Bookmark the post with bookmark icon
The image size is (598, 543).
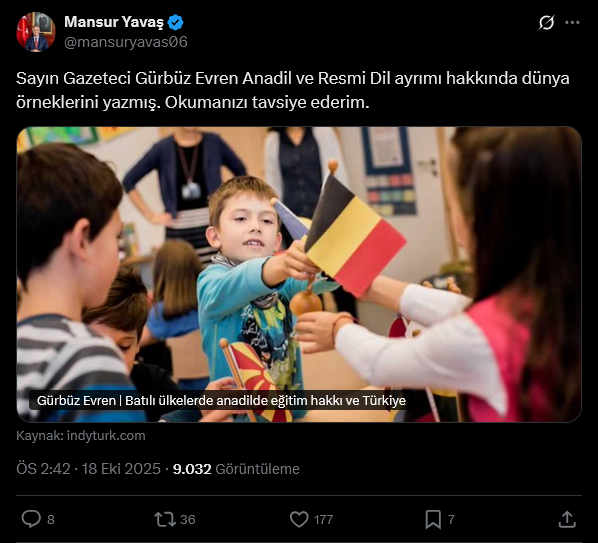pos(433,519)
